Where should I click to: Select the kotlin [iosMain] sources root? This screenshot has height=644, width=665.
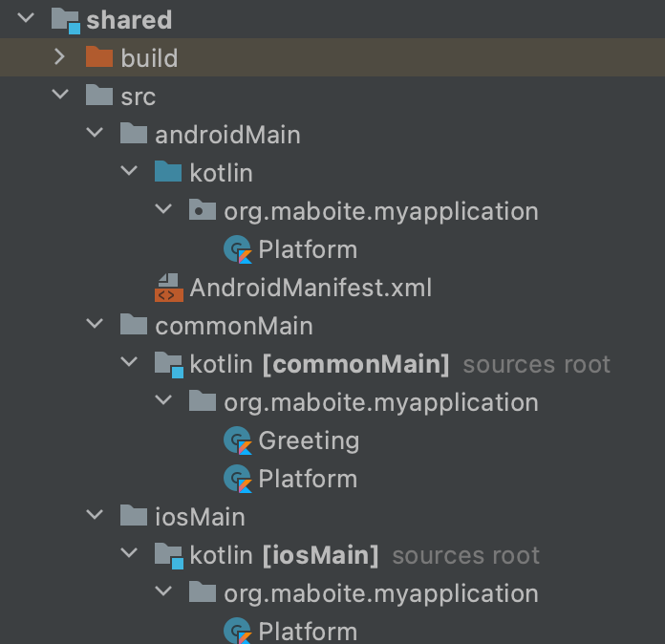(x=284, y=555)
